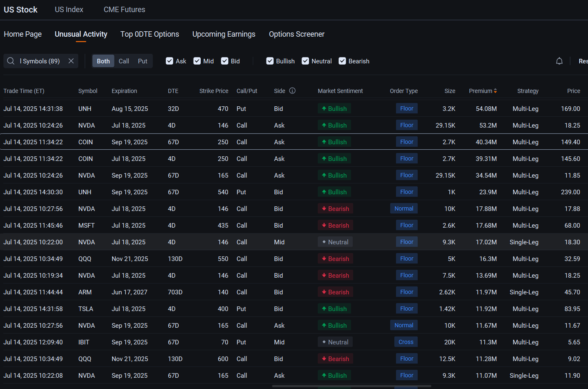
Task: Switch to the US Stock tab
Action: tap(20, 10)
